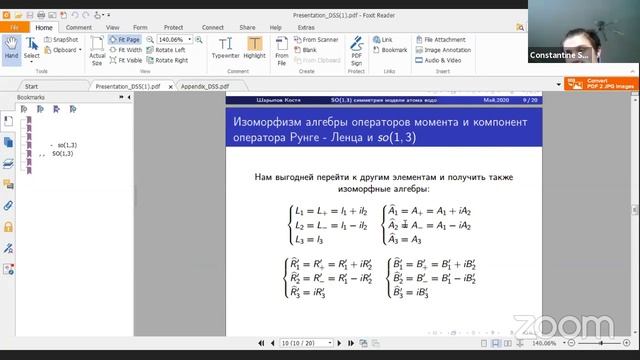Viewport: 640px width, 360px height.
Task: Activate the Select text tool
Action: pyautogui.click(x=31, y=49)
